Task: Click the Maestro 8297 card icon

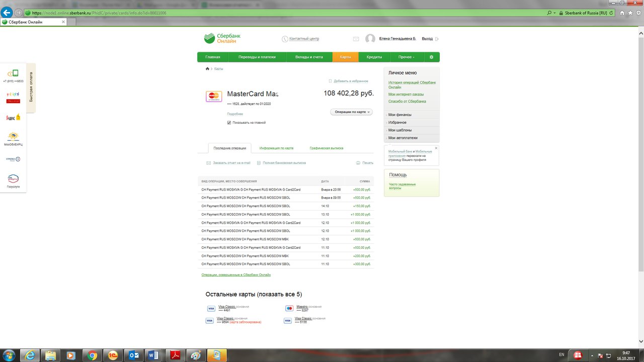Action: [289, 308]
